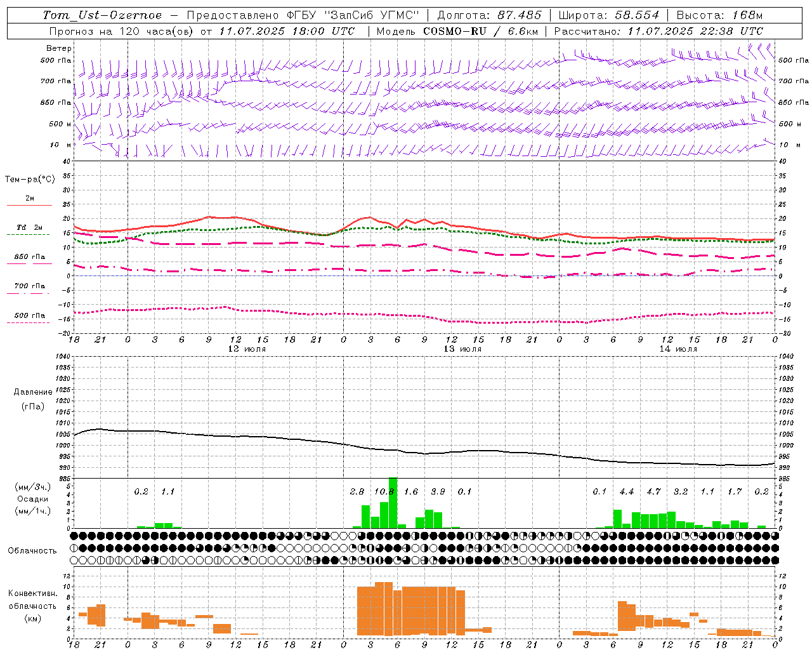Click the 'Конвективн.' convective cloud label
Screen dimensions: 812x650
pos(33,594)
